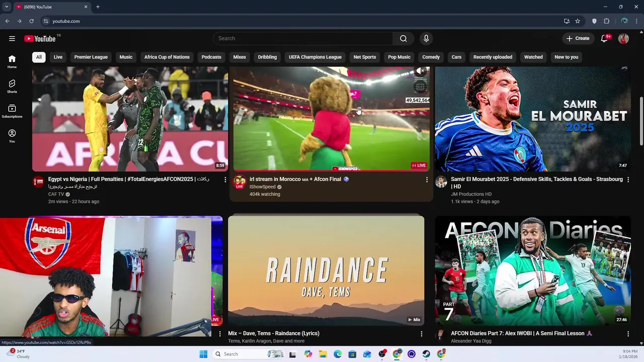Click the YouTube search input field

303,38
